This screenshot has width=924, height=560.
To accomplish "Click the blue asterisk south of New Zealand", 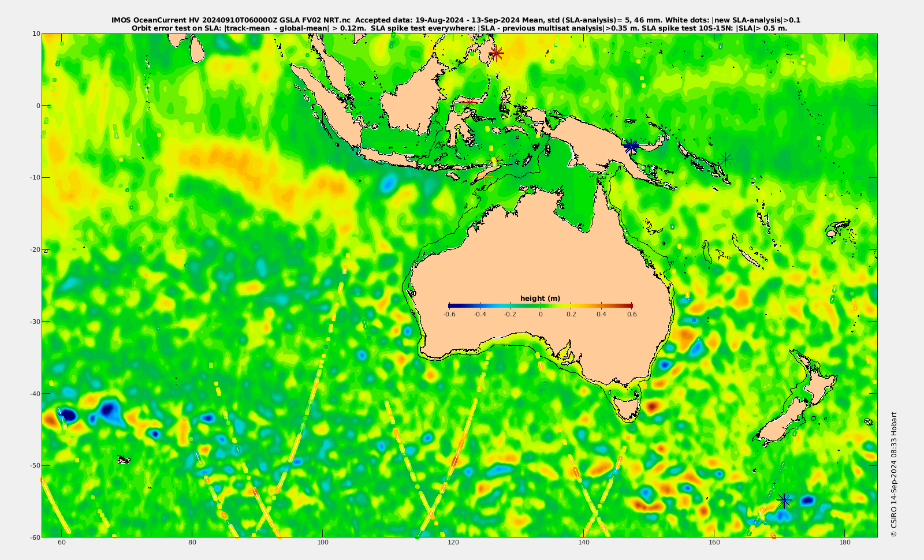I will (x=784, y=500).
